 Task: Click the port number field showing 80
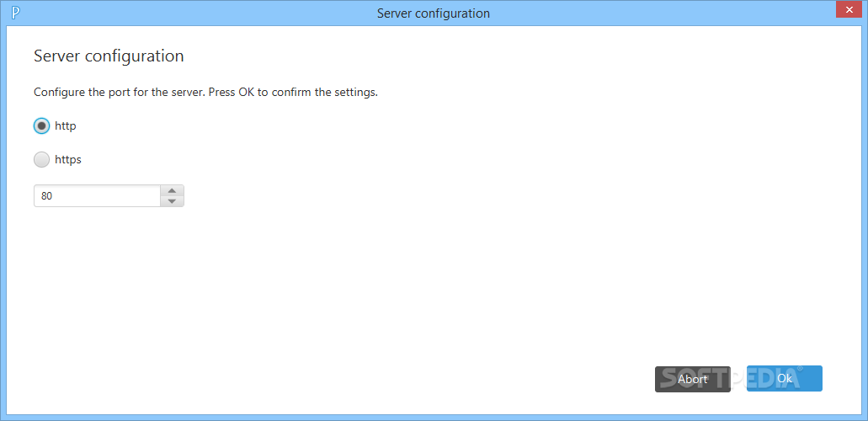(97, 196)
